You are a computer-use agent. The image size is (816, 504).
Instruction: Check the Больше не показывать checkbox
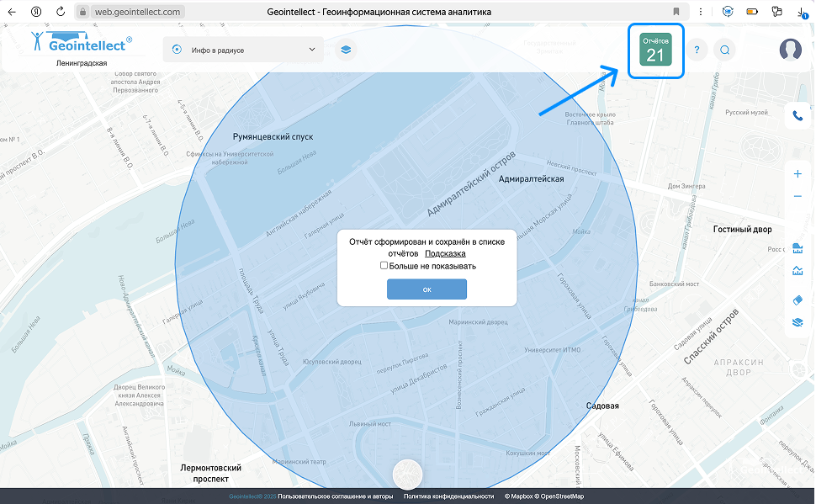(x=384, y=266)
